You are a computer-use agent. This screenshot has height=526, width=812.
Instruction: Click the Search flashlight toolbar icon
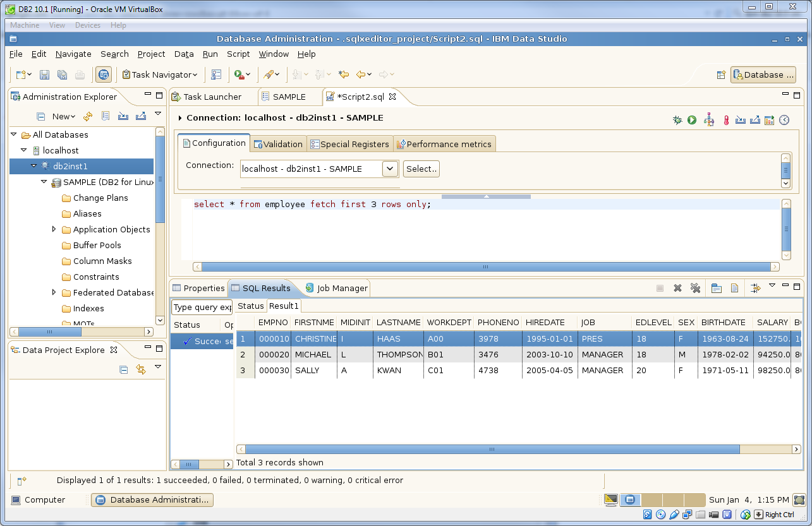(269, 75)
